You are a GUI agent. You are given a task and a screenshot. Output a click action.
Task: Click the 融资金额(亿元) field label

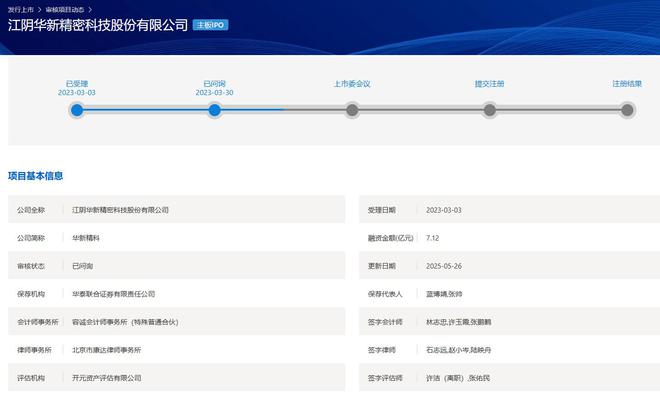[x=391, y=238]
